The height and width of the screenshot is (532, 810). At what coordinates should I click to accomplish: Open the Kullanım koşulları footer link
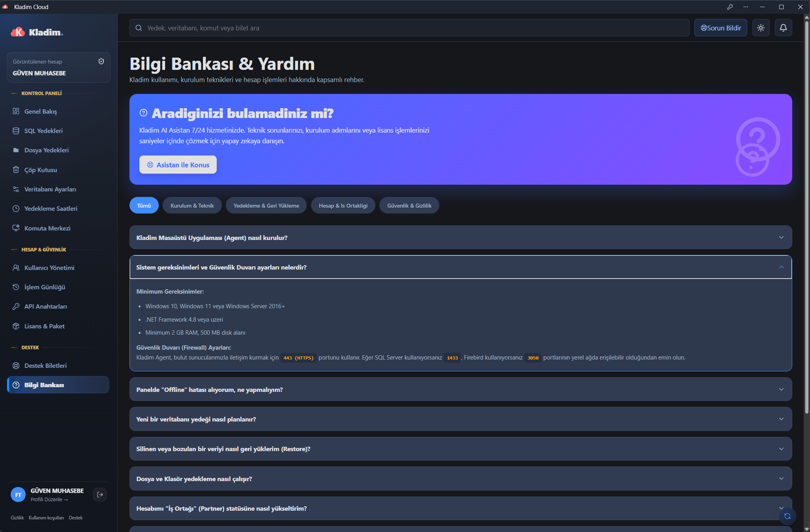(46, 517)
